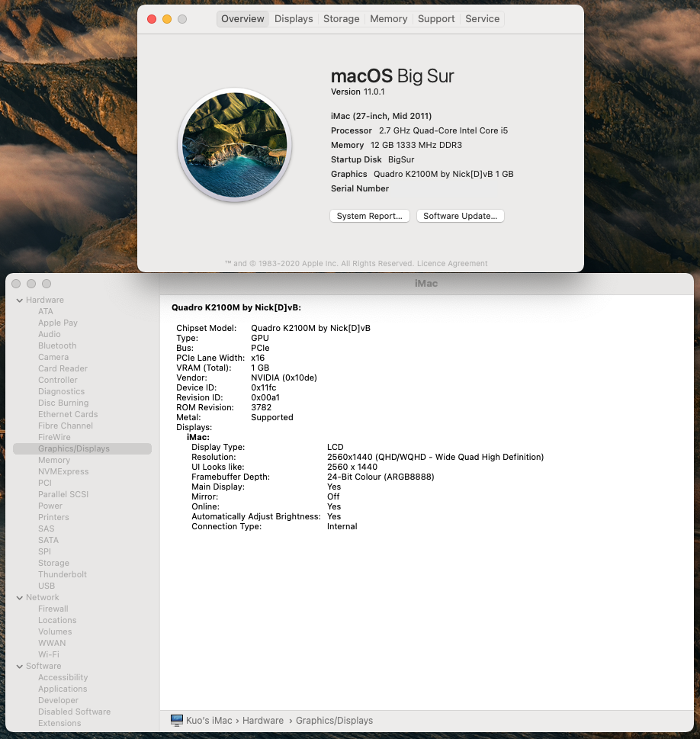Select PCI in the sidebar
Image resolution: width=700 pixels, height=739 pixels.
45,483
